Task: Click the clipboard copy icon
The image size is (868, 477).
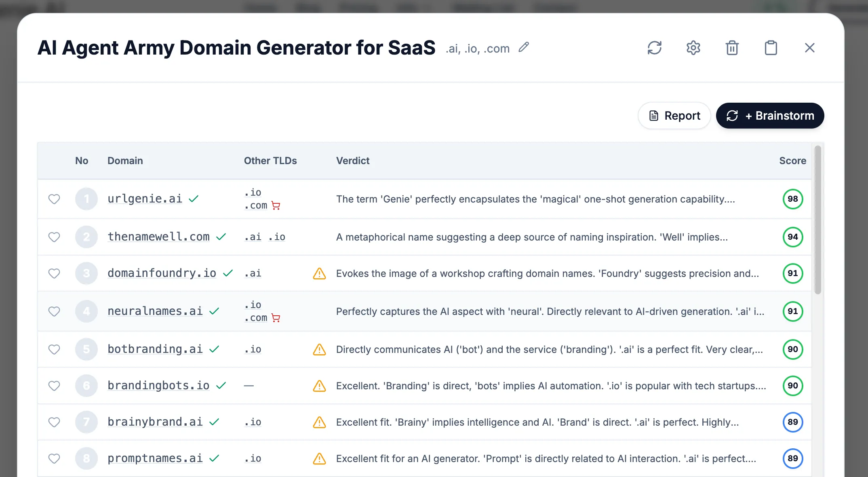Action: (x=771, y=48)
